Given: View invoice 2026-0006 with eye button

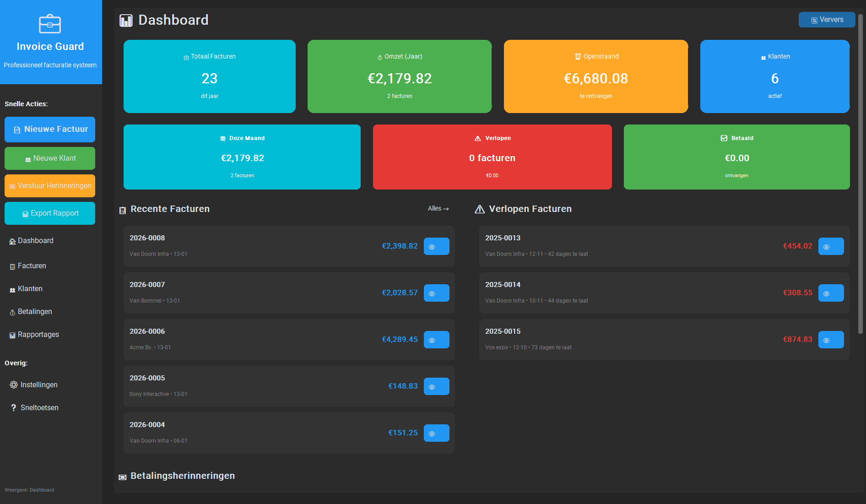Looking at the screenshot, I should tap(436, 340).
